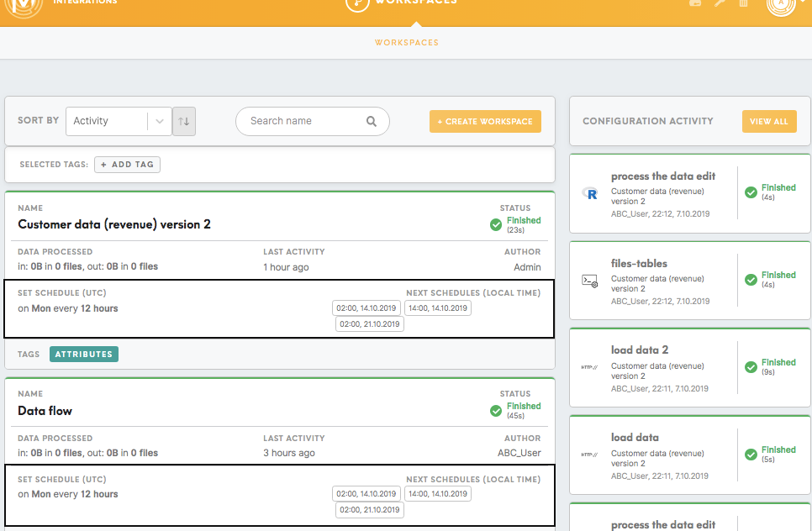Open the user avatar menu in header
Screen dimensions: 812x531
point(781,5)
